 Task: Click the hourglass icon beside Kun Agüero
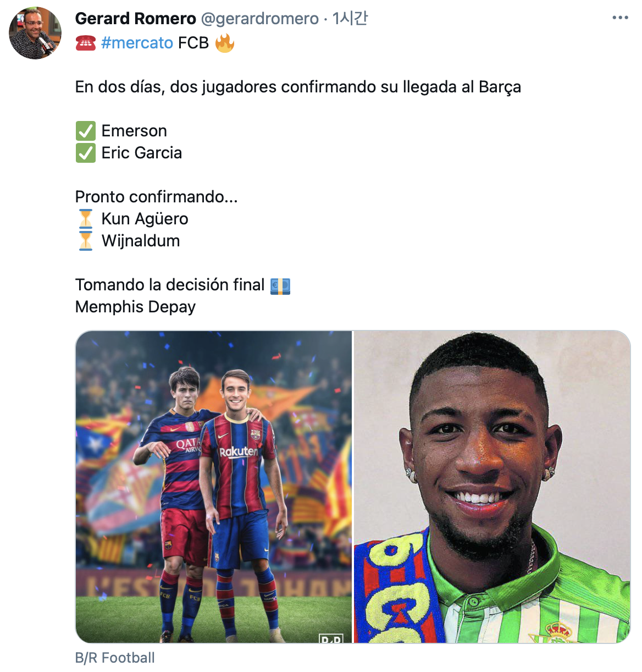tap(86, 219)
